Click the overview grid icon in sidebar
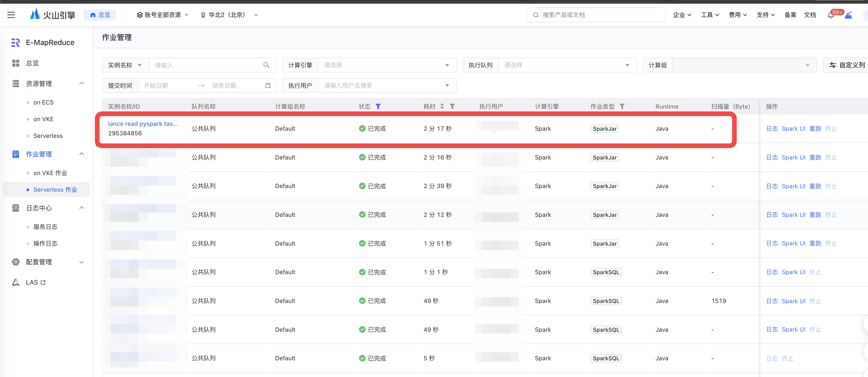Screen dimensions: 868x377 16,63
